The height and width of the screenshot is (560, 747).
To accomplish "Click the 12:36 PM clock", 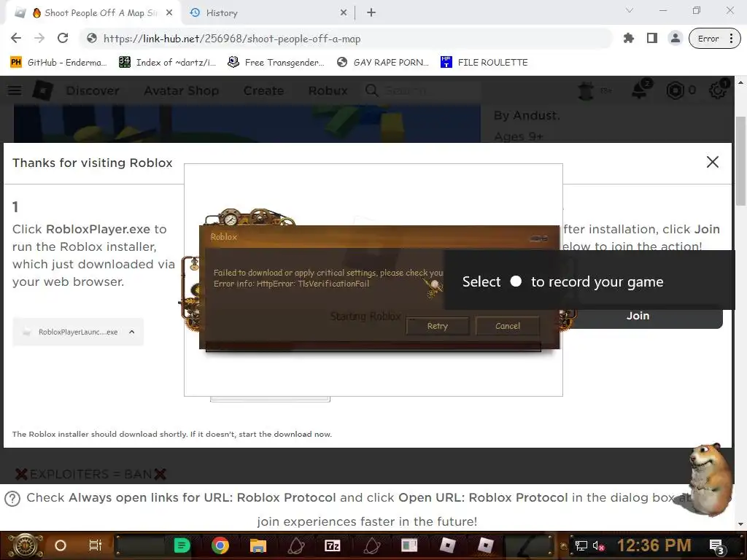I will (654, 545).
